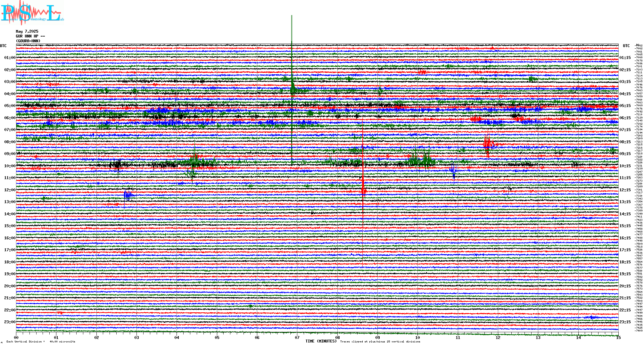Click the '20:00' hour label

(x=10, y=286)
